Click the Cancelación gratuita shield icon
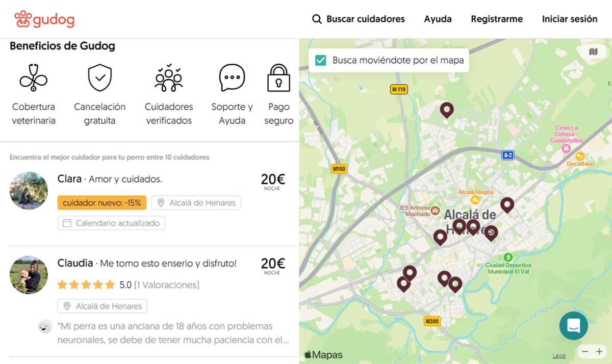The height and width of the screenshot is (364, 612). tap(99, 78)
